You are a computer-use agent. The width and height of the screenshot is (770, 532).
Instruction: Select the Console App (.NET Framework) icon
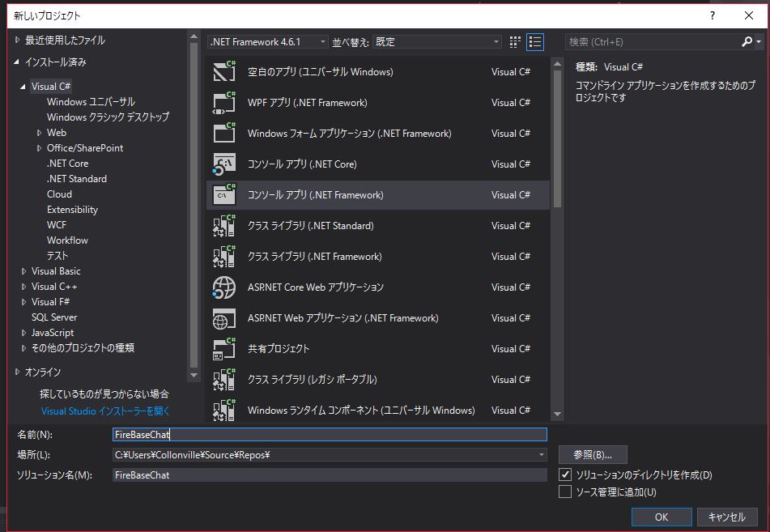point(224,195)
